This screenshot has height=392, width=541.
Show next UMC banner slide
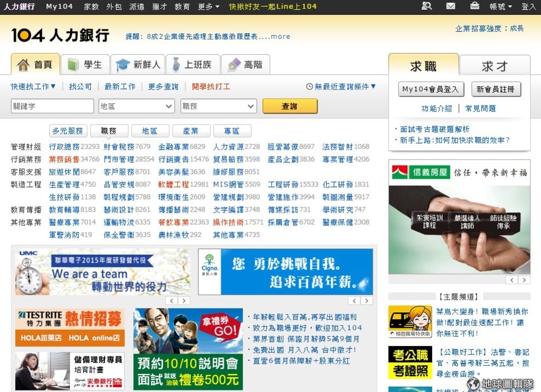point(184,301)
